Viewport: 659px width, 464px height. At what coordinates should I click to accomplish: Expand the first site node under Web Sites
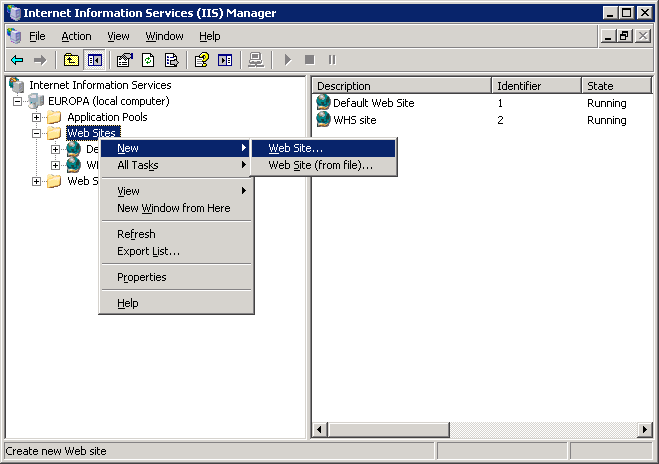click(55, 149)
